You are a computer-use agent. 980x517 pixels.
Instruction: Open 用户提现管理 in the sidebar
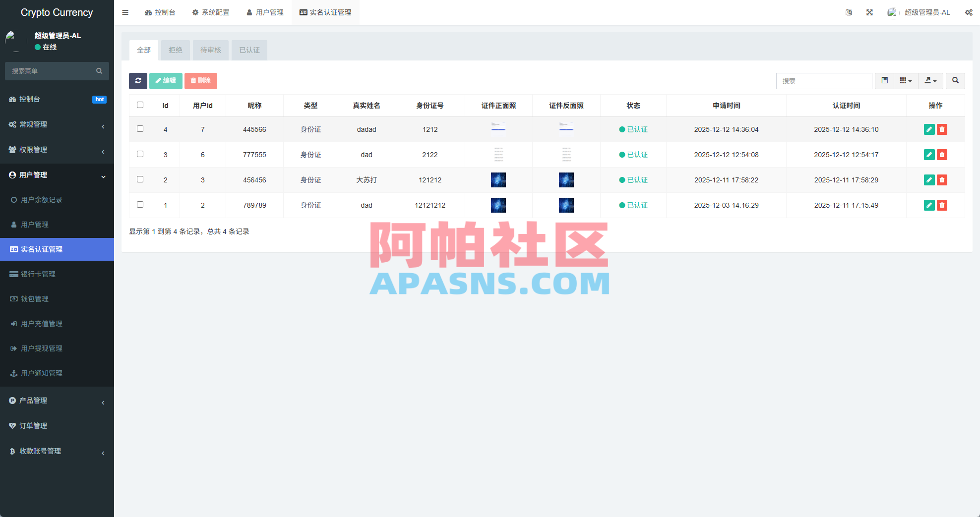tap(57, 348)
